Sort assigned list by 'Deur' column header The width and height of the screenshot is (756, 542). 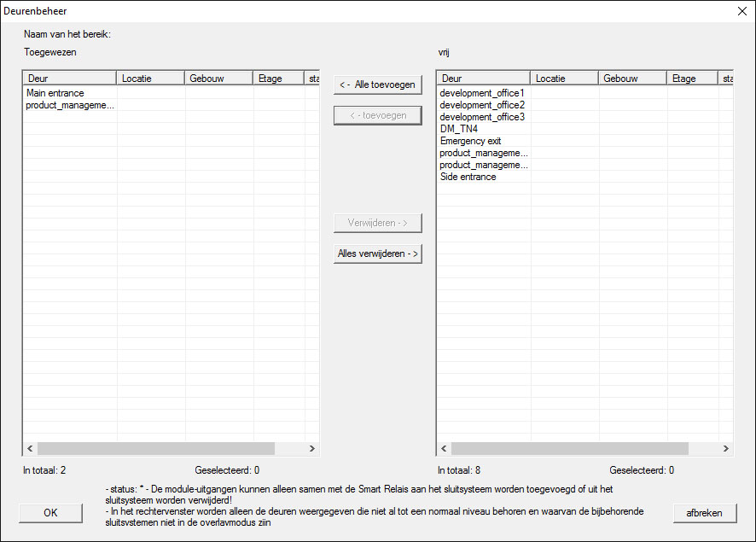(70, 79)
